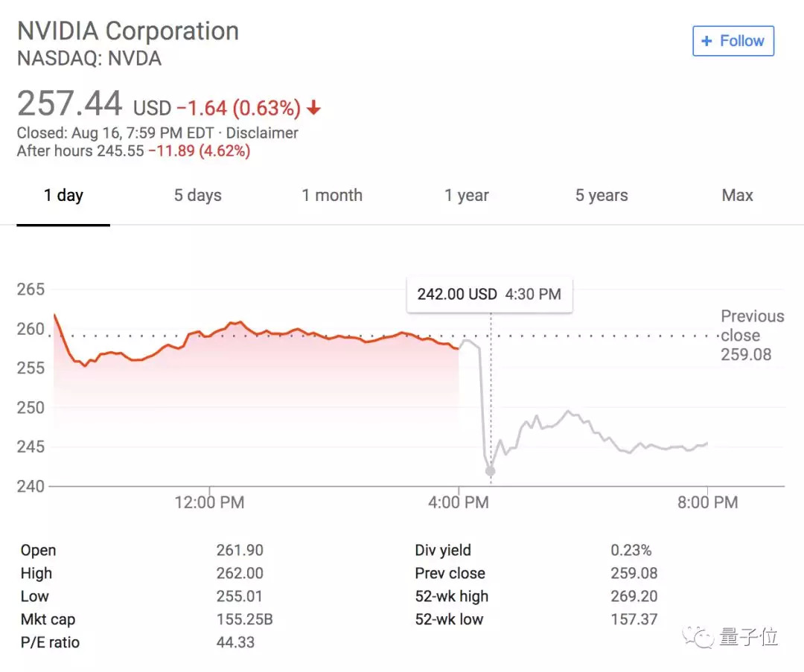Viewport: 804px width, 672px height.
Task: Select the 5 years tab
Action: pyautogui.click(x=602, y=196)
